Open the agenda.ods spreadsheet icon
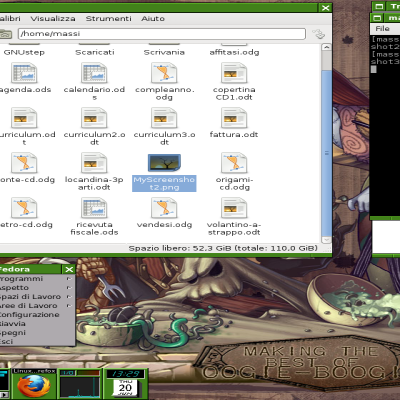The image size is (400, 400). point(24,73)
